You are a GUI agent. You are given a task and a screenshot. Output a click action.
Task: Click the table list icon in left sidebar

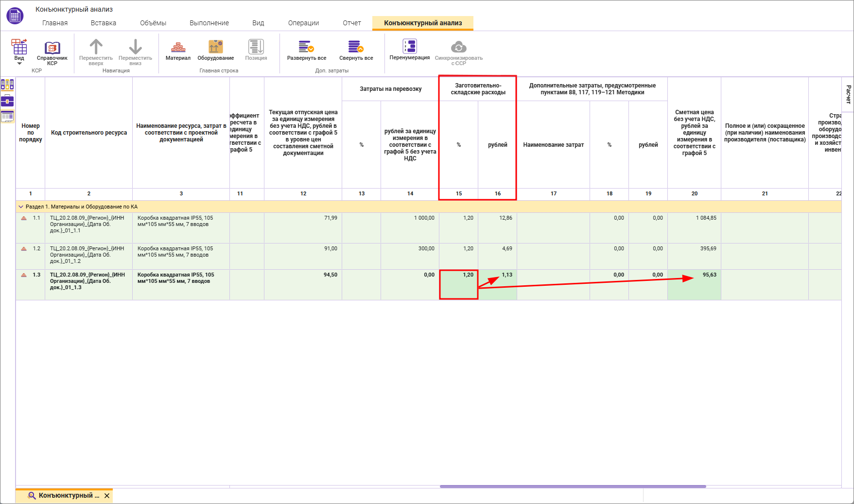7,117
